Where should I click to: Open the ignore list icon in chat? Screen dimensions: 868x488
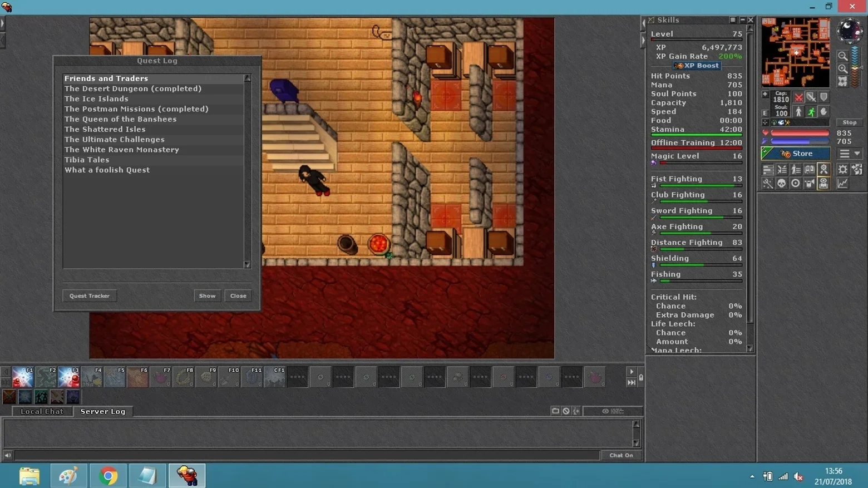pos(566,411)
